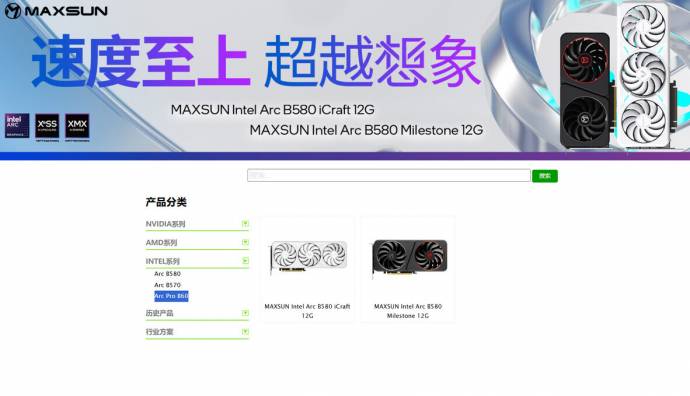Open the B580 Milestone 12G product thumbnail
This screenshot has width=690, height=396.
pyautogui.click(x=409, y=257)
